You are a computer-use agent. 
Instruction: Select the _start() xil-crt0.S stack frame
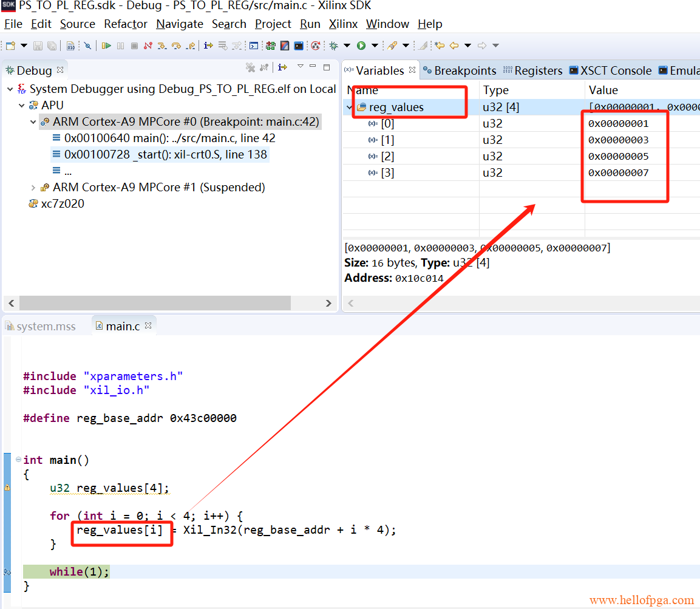click(x=165, y=155)
